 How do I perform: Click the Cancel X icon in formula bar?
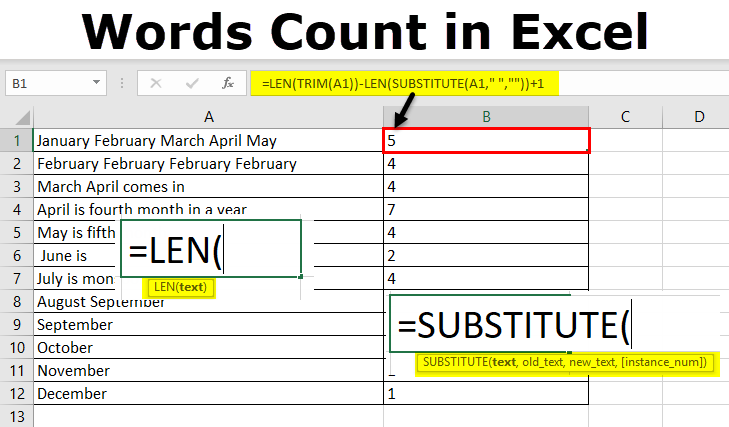pos(155,83)
